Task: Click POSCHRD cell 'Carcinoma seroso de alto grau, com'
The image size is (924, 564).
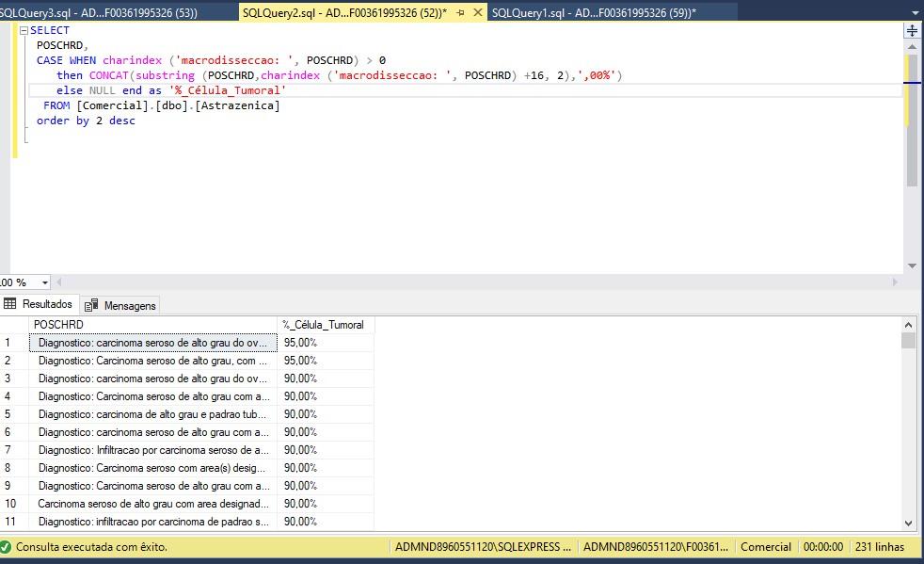Action: click(152, 361)
